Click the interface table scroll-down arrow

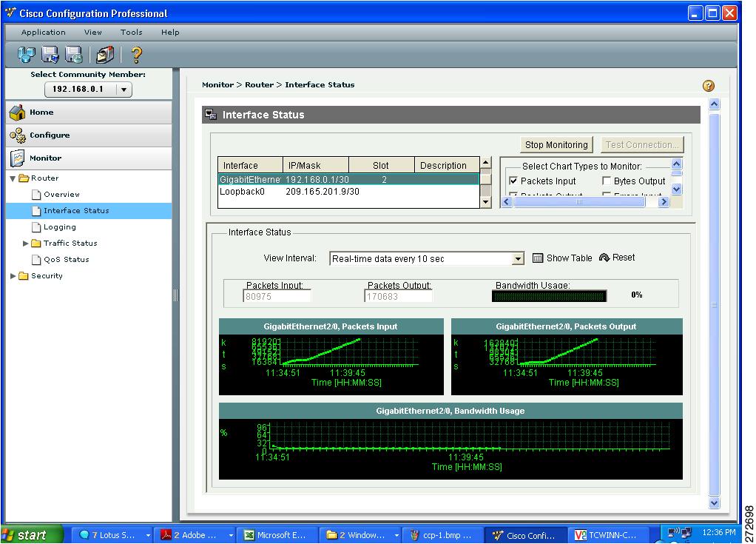tap(485, 203)
